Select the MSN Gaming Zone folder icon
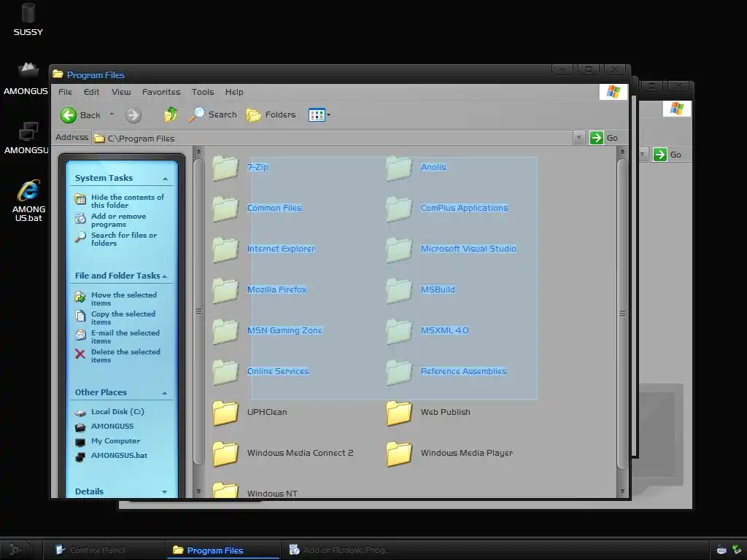The width and height of the screenshot is (747, 560). [225, 331]
